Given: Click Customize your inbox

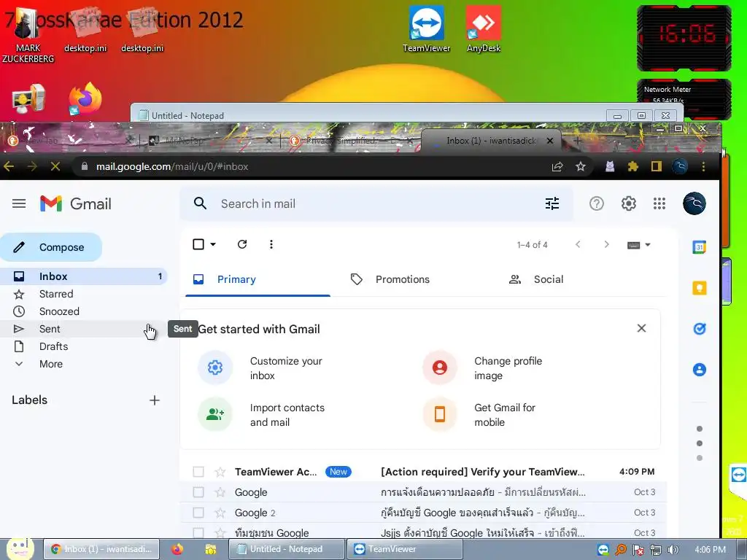Looking at the screenshot, I should pyautogui.click(x=286, y=368).
